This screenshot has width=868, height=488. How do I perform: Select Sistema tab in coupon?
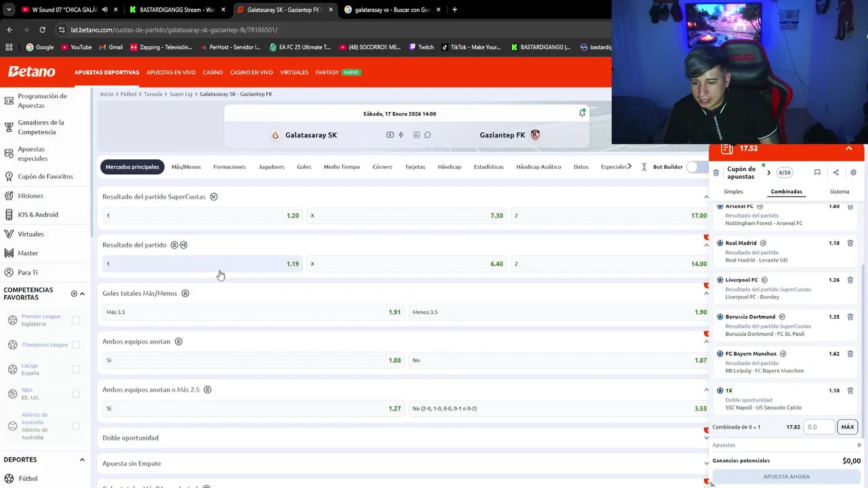point(839,192)
